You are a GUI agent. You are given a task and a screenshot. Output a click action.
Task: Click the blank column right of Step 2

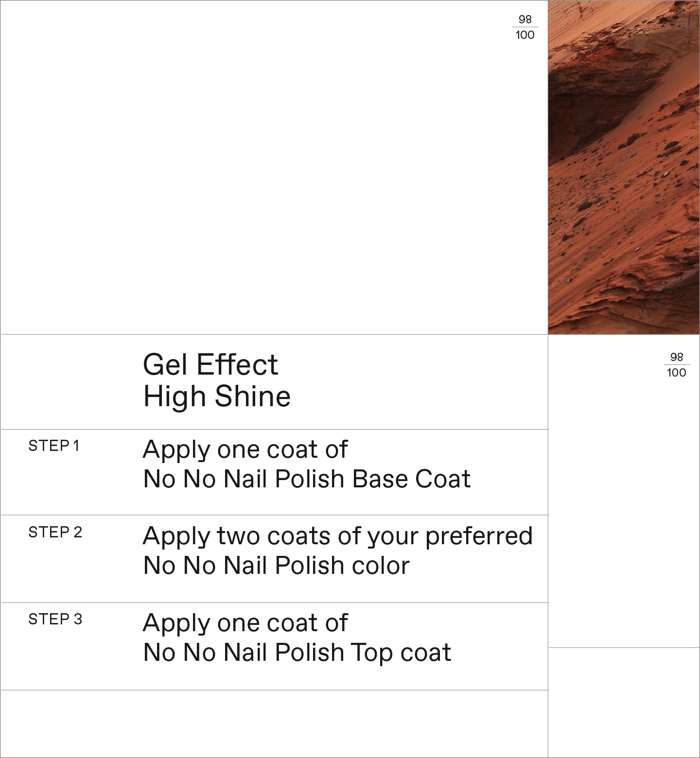624,534
